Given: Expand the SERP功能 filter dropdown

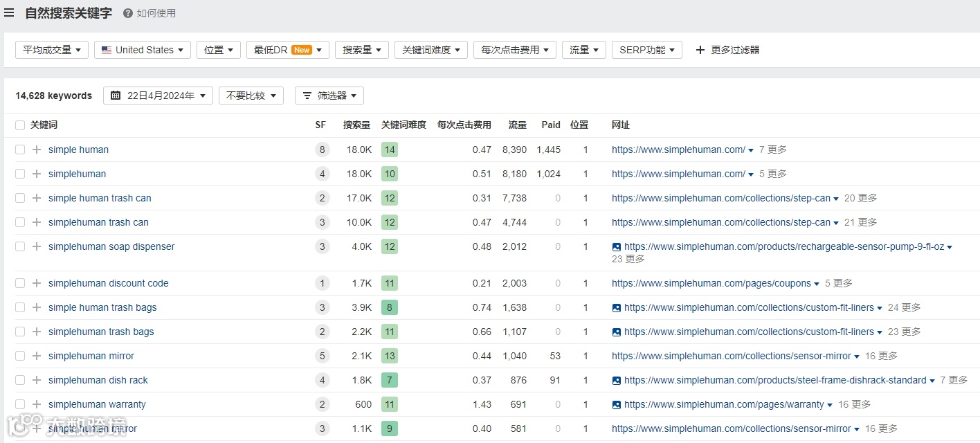Looking at the screenshot, I should coord(647,50).
